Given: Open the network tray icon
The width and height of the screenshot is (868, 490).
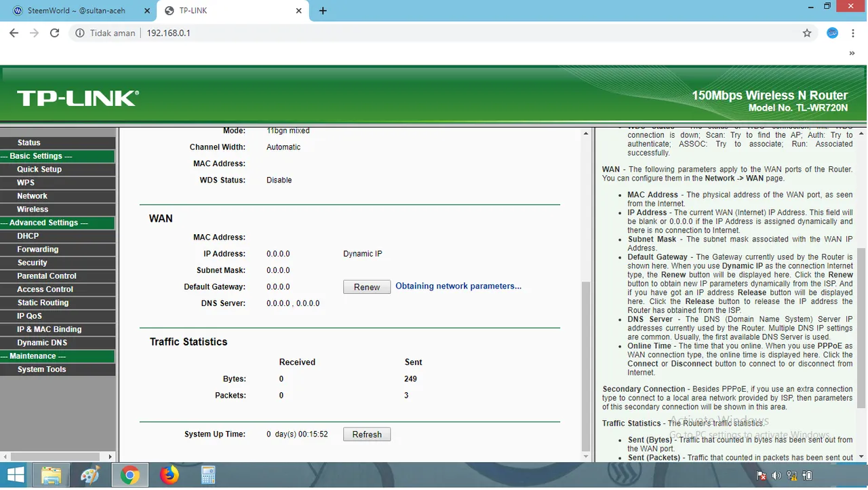Looking at the screenshot, I should coord(791,476).
